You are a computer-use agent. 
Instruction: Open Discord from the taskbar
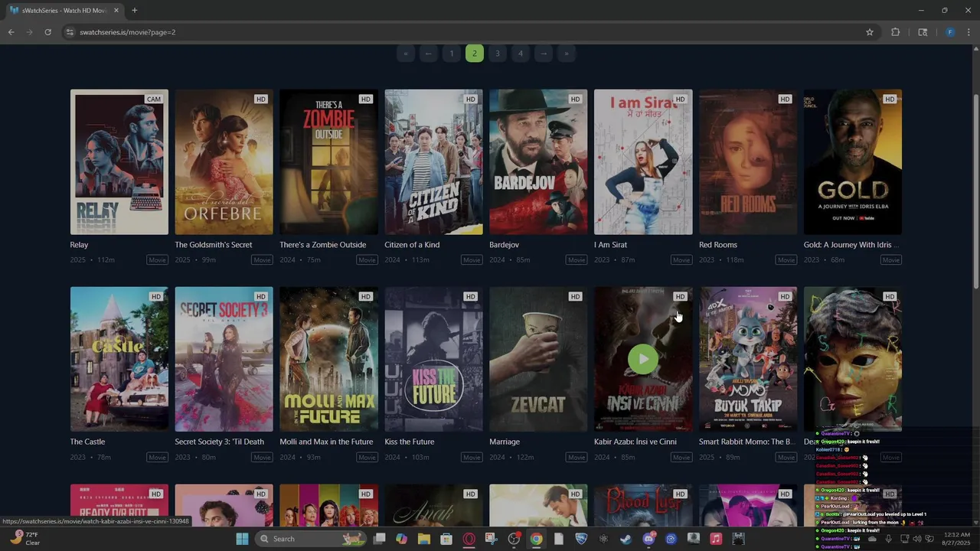point(648,539)
